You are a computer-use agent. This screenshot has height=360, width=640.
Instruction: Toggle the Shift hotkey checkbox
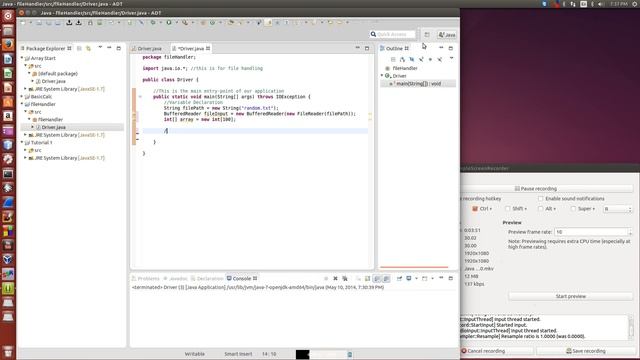(x=508, y=209)
